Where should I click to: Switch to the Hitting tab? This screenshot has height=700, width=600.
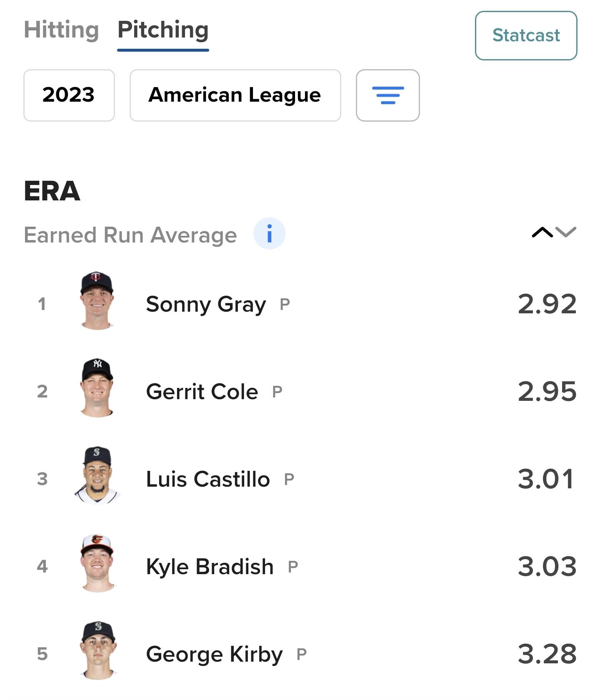coord(61,30)
